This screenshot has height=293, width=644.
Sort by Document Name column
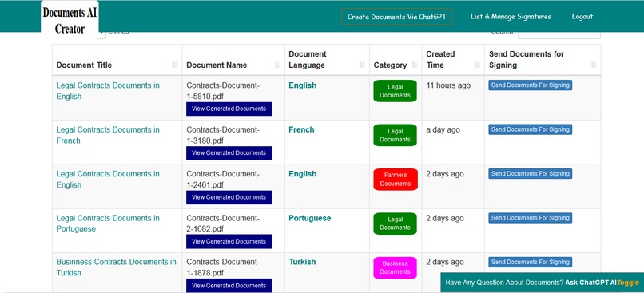click(x=233, y=60)
